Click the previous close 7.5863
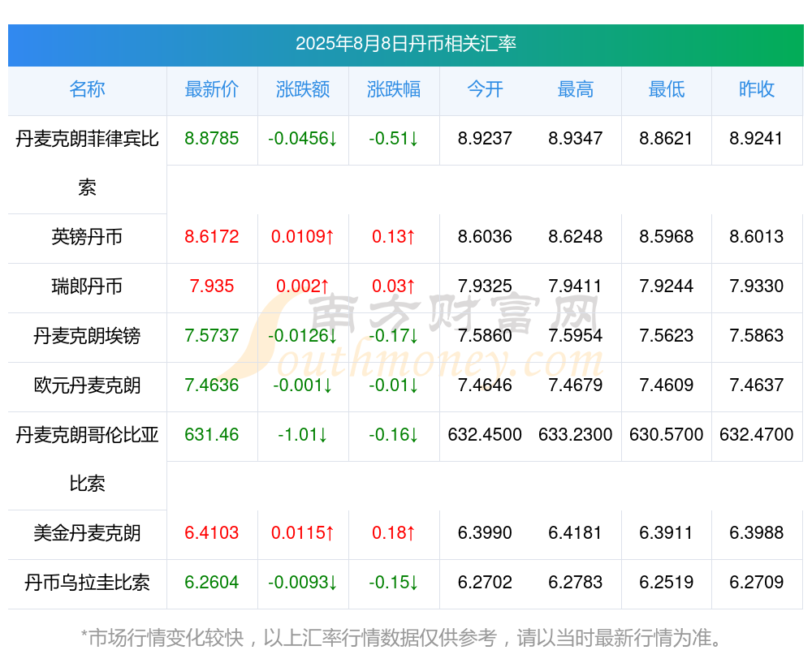This screenshot has width=812, height=663. click(757, 336)
